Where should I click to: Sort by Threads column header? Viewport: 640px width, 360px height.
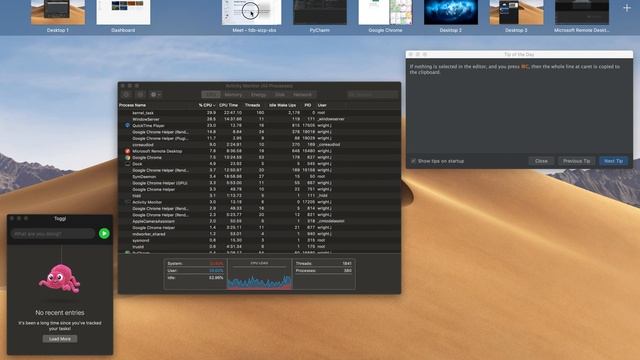(x=253, y=105)
